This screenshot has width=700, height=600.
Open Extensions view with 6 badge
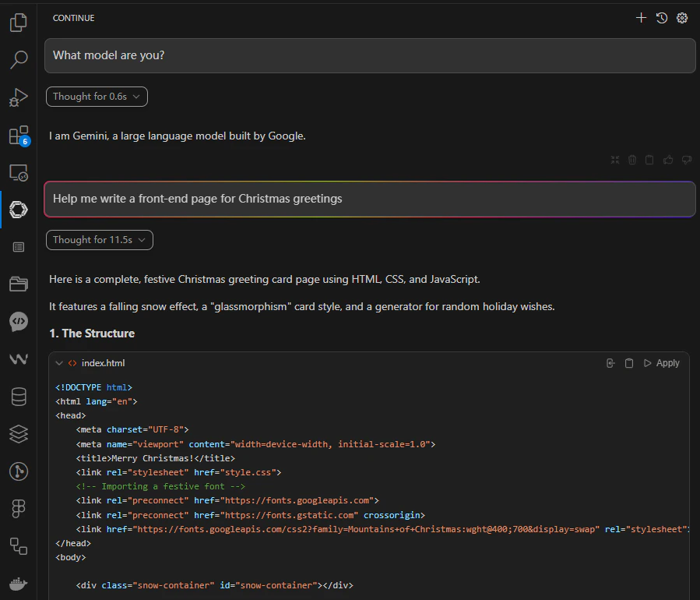click(19, 135)
